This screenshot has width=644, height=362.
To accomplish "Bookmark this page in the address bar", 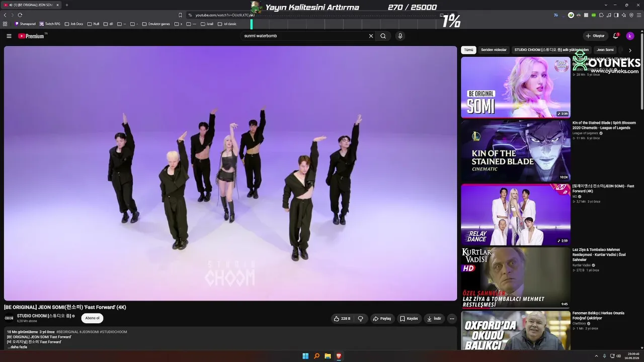I will (x=180, y=15).
